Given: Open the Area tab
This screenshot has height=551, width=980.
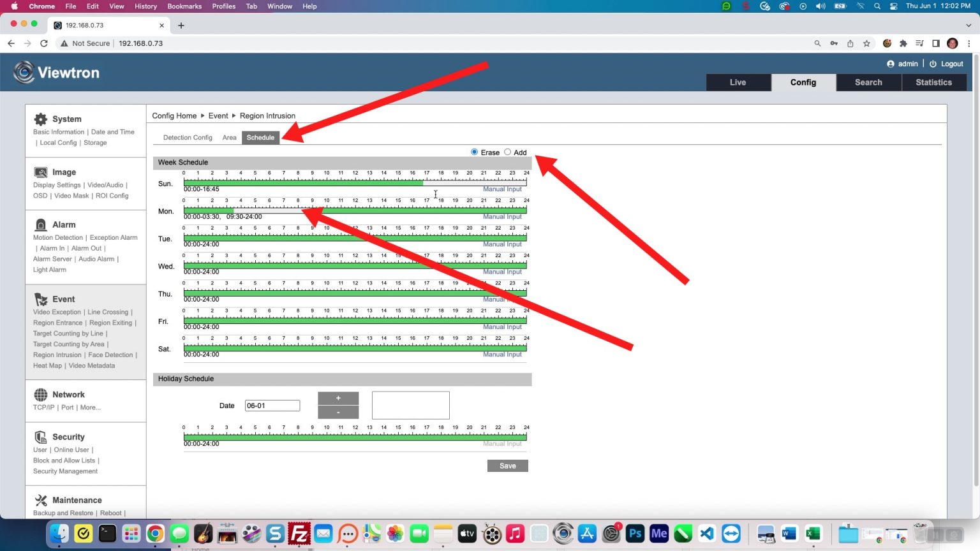Looking at the screenshot, I should tap(229, 138).
